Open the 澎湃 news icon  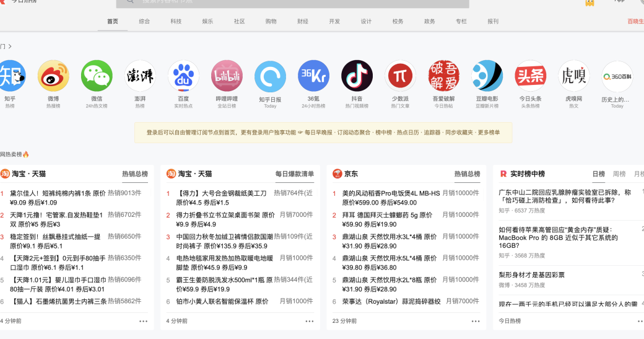tap(140, 76)
